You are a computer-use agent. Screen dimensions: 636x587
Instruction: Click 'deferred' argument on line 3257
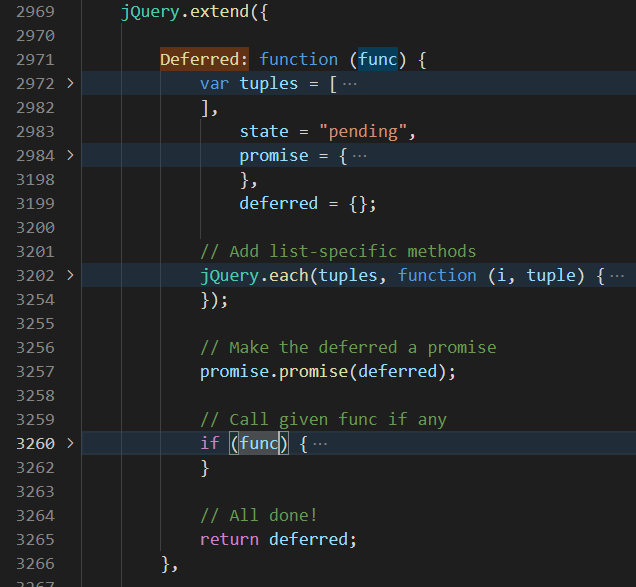tap(398, 371)
